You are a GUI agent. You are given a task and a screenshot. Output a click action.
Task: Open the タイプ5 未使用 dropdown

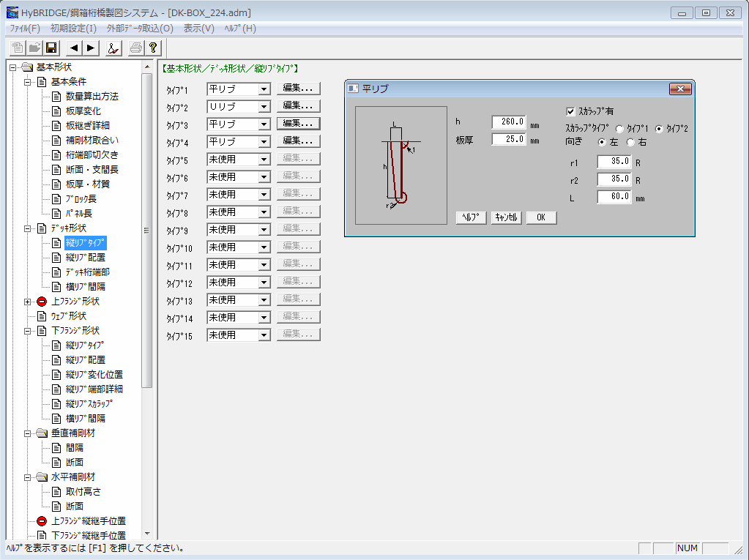(x=264, y=160)
